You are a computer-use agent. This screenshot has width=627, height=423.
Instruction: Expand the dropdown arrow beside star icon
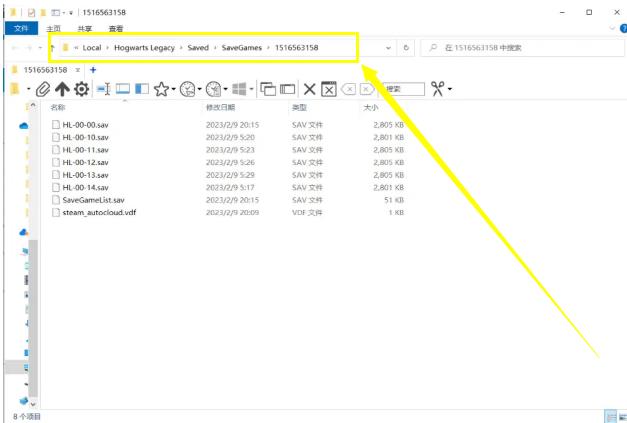pos(173,90)
